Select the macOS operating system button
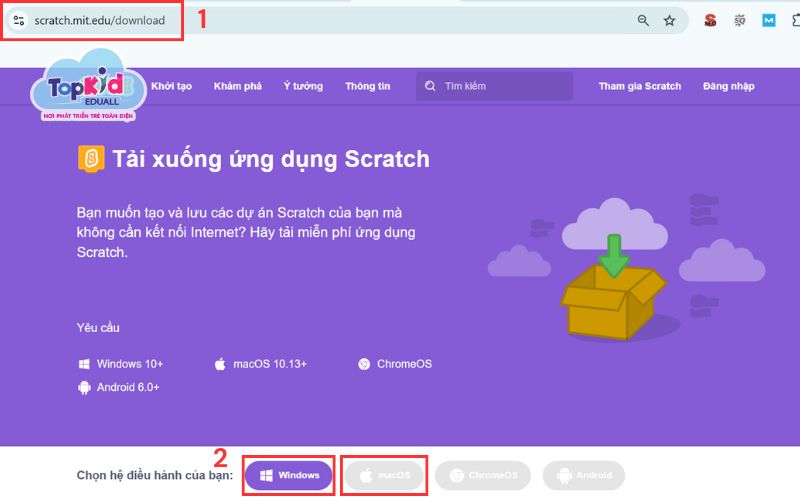The image size is (800, 500). click(384, 476)
